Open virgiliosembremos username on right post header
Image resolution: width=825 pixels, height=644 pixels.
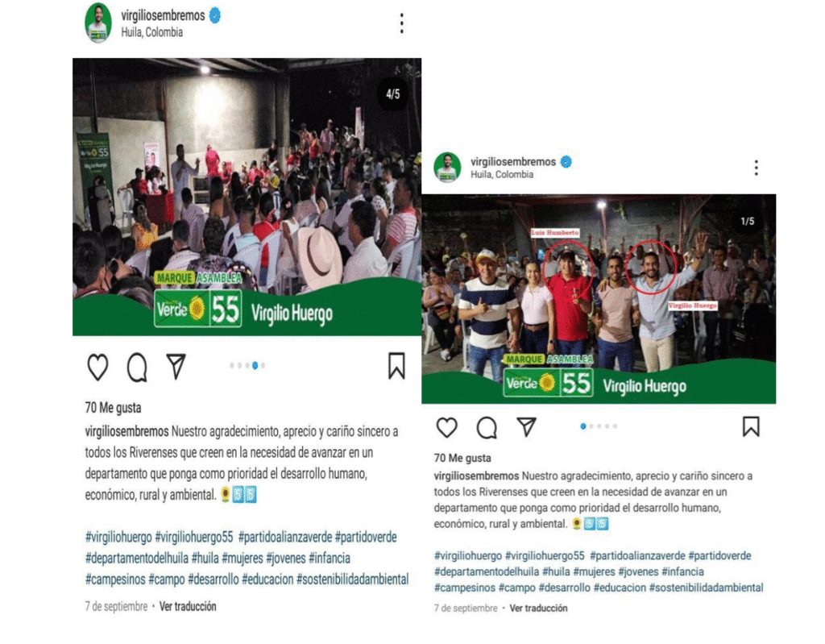click(x=513, y=162)
